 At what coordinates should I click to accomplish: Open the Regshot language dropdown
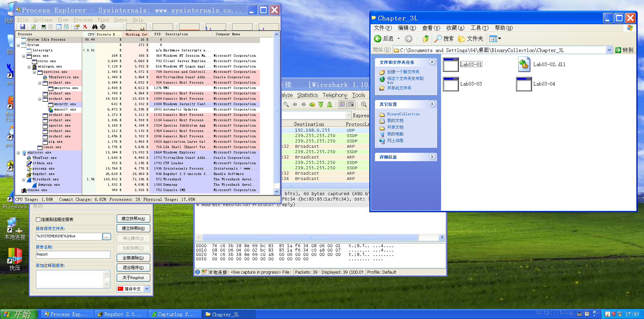[x=147, y=289]
